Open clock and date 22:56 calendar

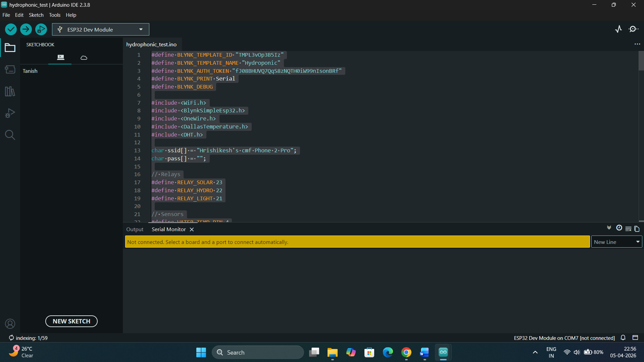pyautogui.click(x=623, y=352)
